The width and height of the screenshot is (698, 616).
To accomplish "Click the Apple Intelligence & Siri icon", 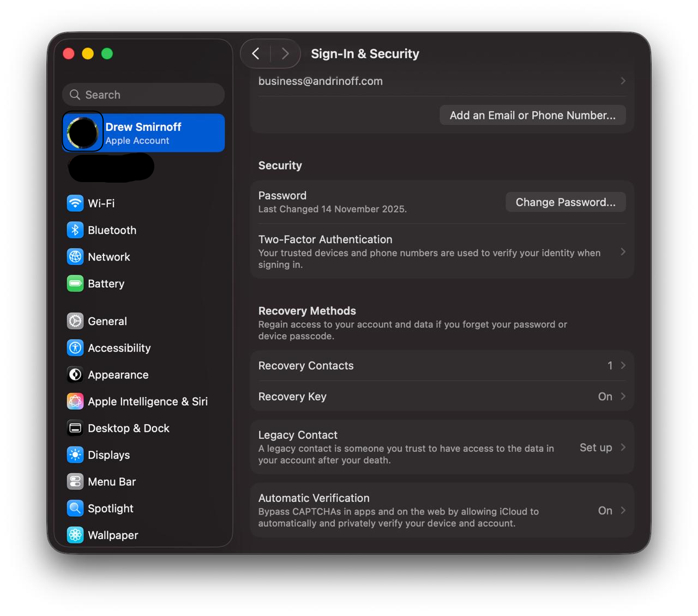I will pos(75,401).
